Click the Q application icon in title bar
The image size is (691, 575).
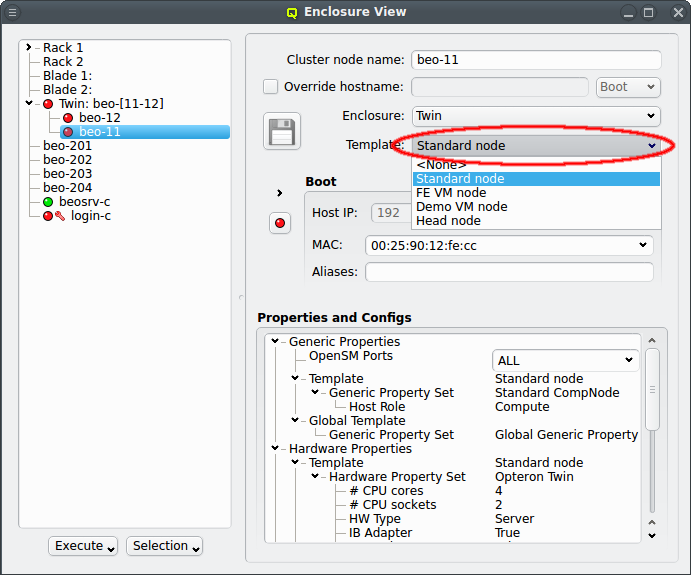[291, 12]
